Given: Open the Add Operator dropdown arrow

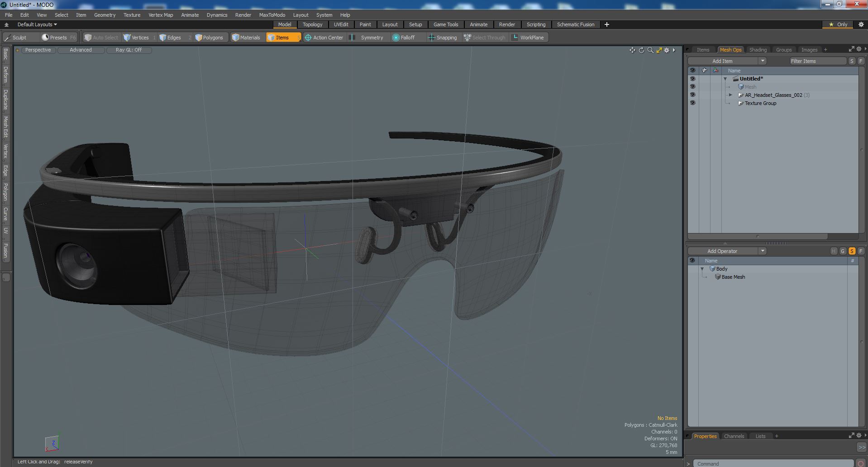Looking at the screenshot, I should 763,251.
